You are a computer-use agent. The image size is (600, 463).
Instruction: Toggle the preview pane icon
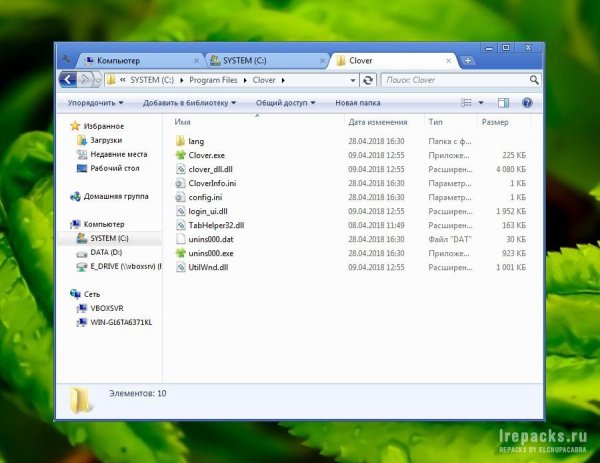(x=503, y=103)
